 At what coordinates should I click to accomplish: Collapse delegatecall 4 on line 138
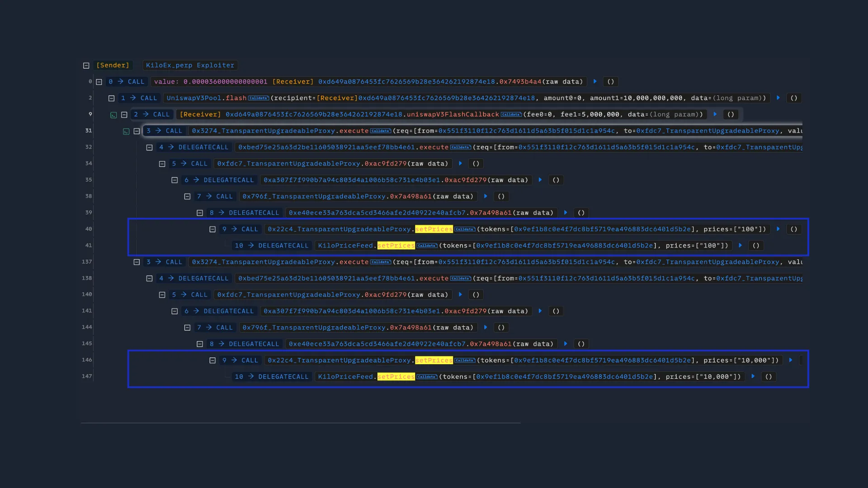[x=150, y=278]
